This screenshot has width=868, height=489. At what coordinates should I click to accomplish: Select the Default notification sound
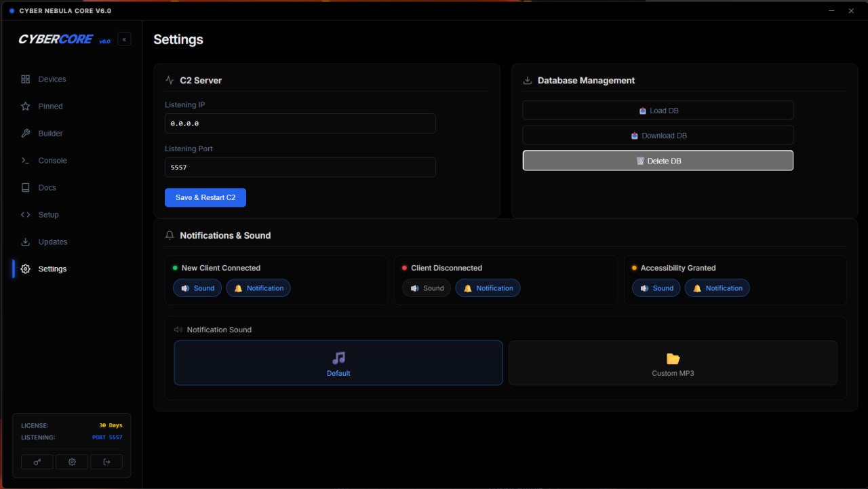pos(338,363)
